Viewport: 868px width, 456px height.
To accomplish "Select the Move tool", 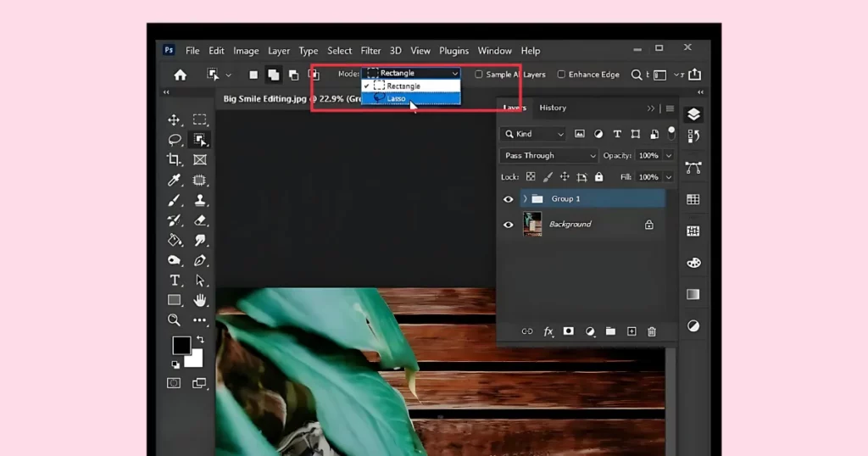I will point(174,120).
